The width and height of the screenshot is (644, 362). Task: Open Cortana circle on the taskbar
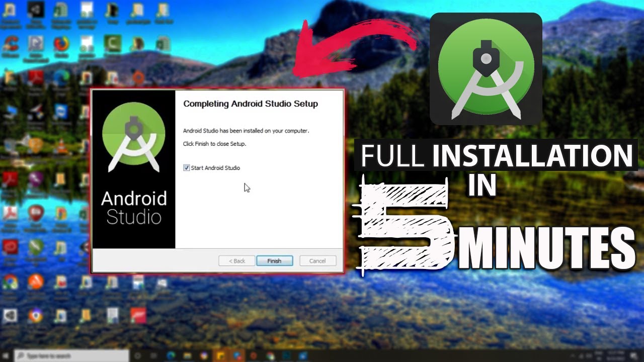[137, 356]
